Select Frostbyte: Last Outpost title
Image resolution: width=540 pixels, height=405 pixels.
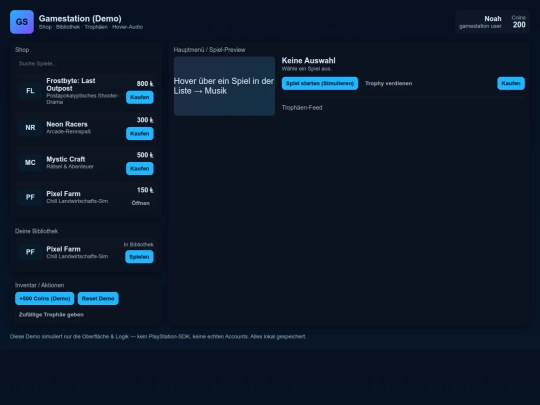[71, 84]
